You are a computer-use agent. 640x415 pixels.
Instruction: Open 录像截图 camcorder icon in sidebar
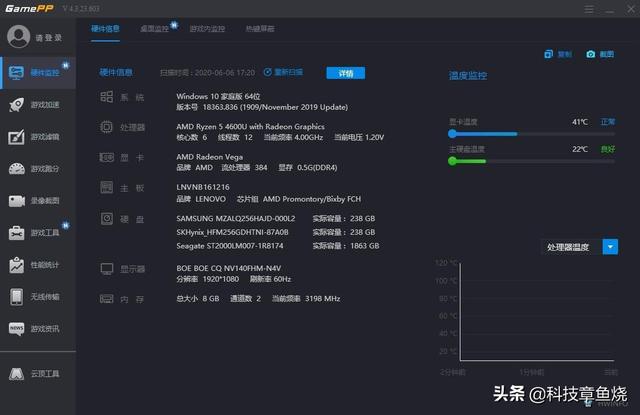(x=16, y=201)
